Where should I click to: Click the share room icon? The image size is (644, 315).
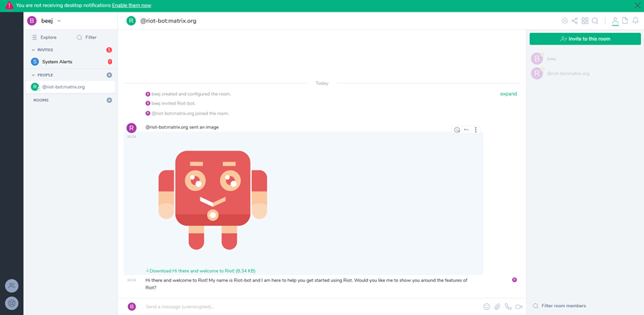pos(574,21)
